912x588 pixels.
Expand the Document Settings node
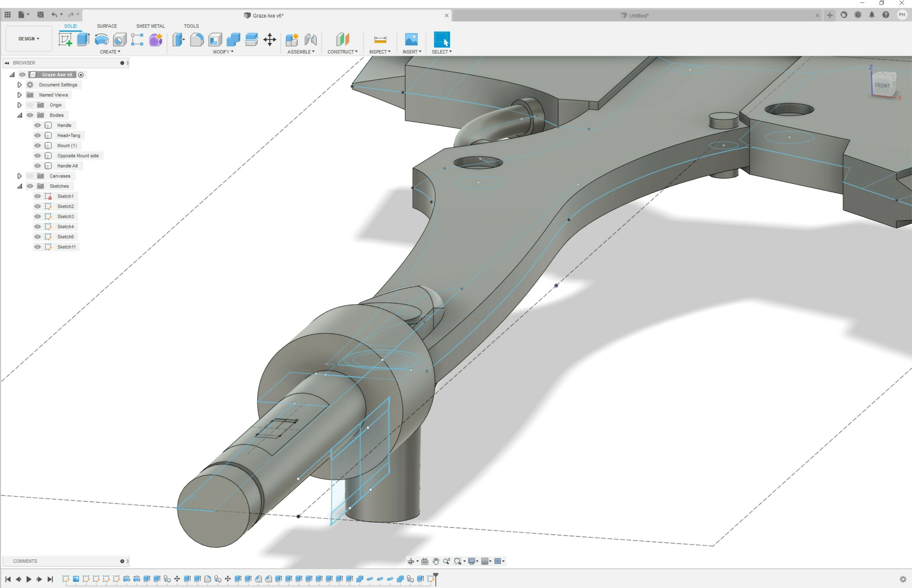coord(19,85)
